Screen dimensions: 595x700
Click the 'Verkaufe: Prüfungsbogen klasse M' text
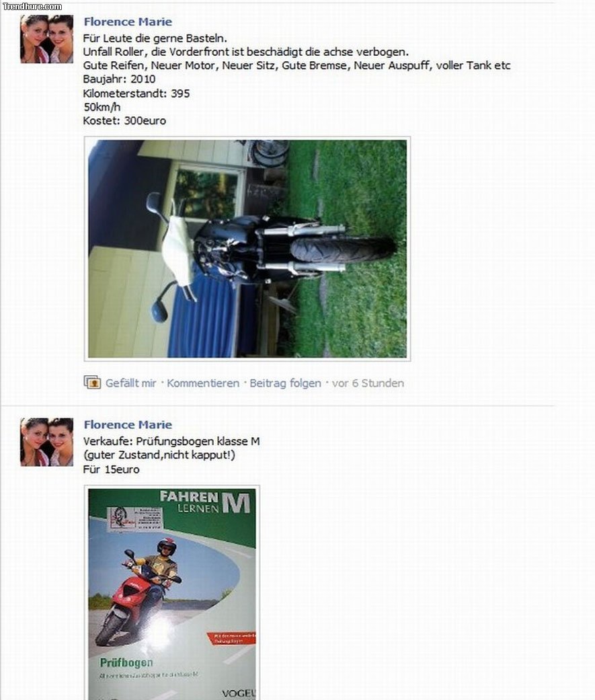171,441
